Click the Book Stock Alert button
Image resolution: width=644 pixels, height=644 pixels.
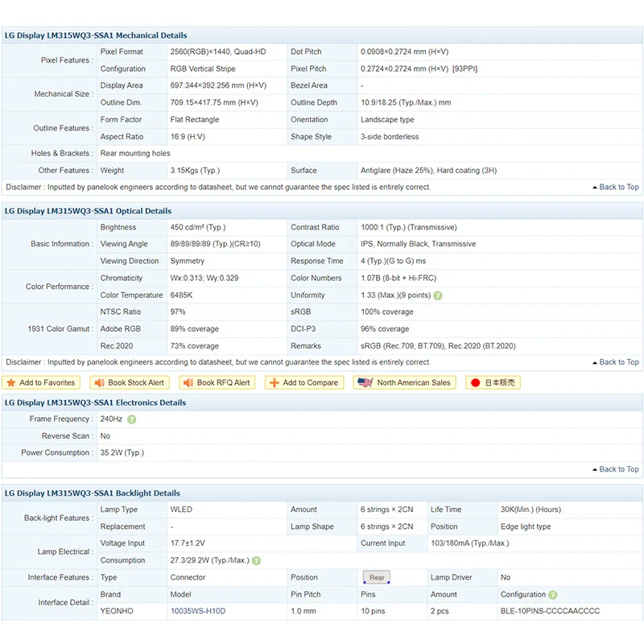coord(130,383)
